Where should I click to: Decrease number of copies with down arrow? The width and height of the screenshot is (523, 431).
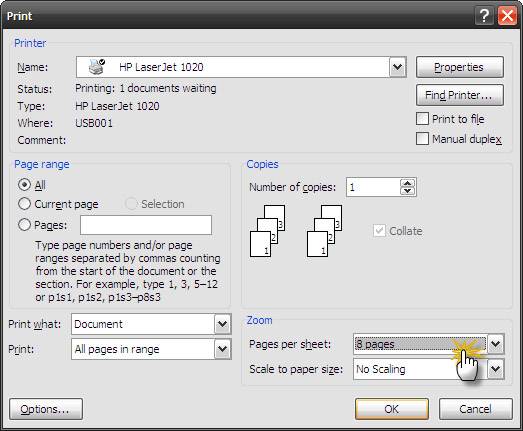[x=407, y=191]
